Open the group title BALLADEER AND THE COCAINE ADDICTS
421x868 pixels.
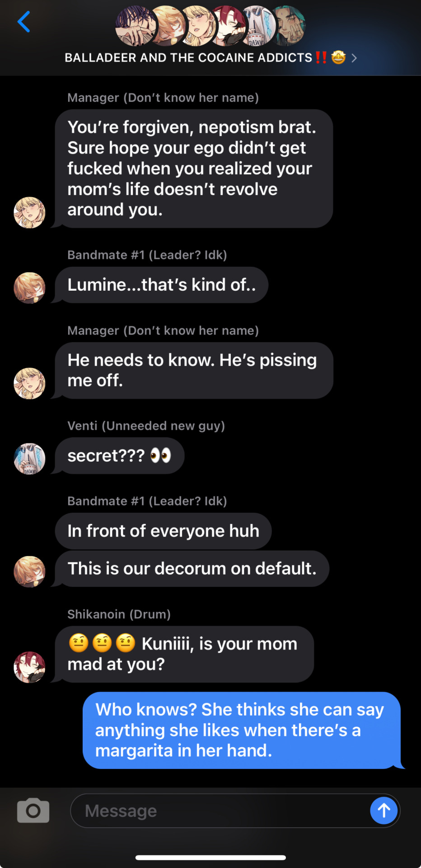pos(188,58)
